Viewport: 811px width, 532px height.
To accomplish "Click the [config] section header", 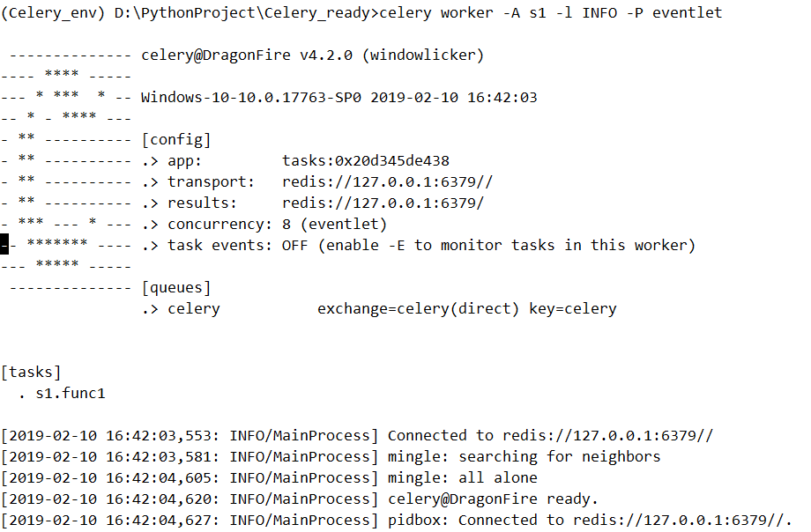I will pos(175,140).
